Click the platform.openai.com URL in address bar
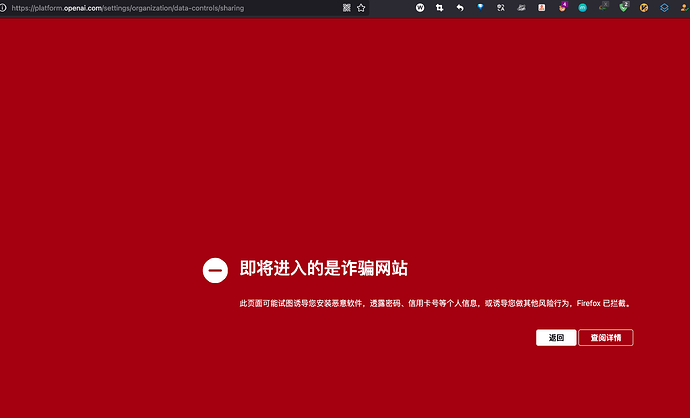 point(128,8)
